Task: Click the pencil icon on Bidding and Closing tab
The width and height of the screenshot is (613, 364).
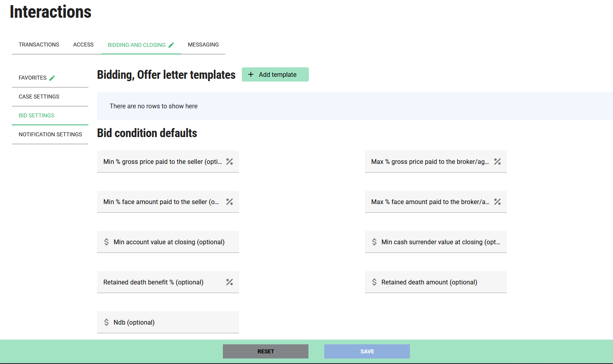Action: [x=171, y=45]
